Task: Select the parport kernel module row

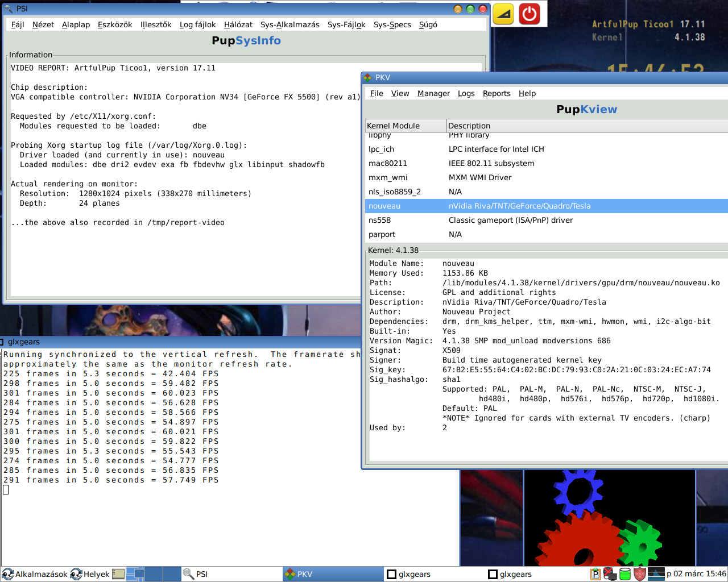Action: (547, 234)
